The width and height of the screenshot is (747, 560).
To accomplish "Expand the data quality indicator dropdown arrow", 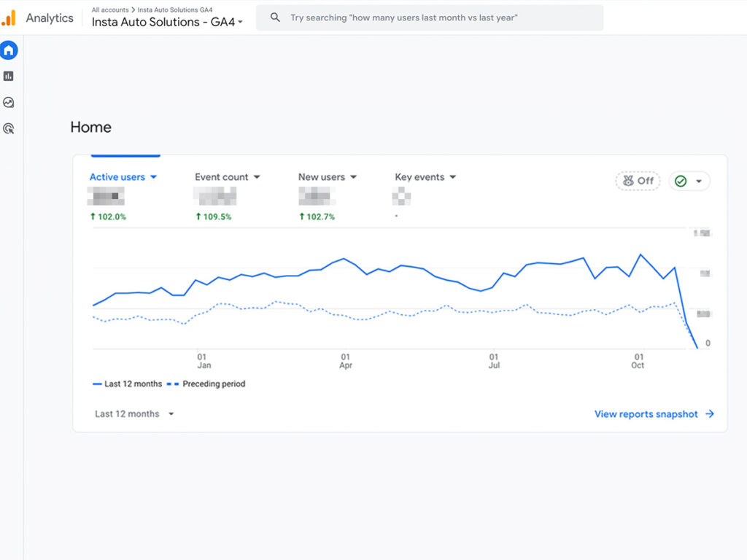I will [x=700, y=181].
